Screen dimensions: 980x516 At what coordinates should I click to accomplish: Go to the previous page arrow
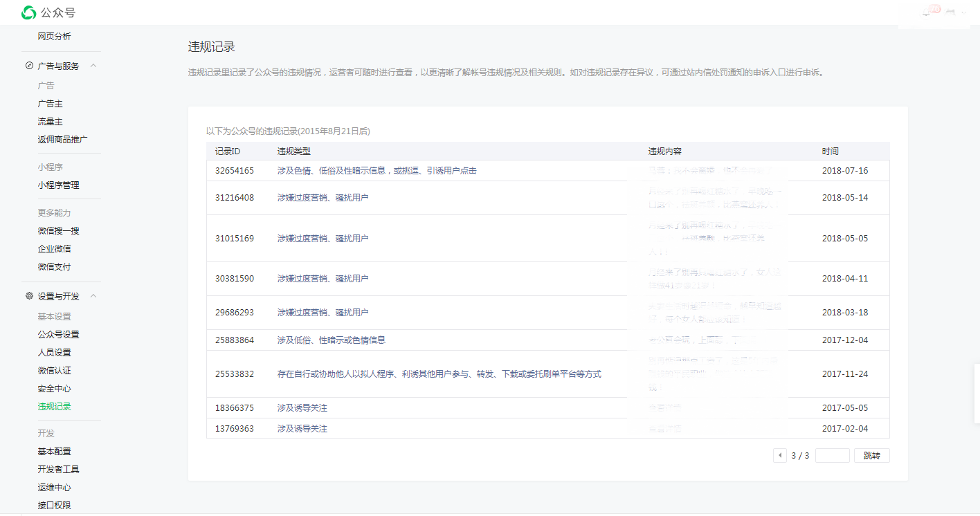pyautogui.click(x=780, y=456)
